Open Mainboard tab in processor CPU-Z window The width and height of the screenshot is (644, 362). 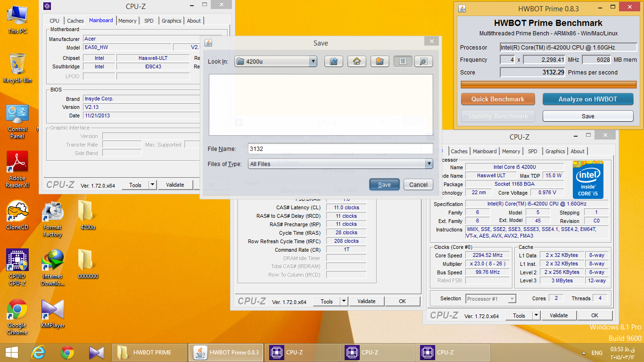tap(485, 151)
